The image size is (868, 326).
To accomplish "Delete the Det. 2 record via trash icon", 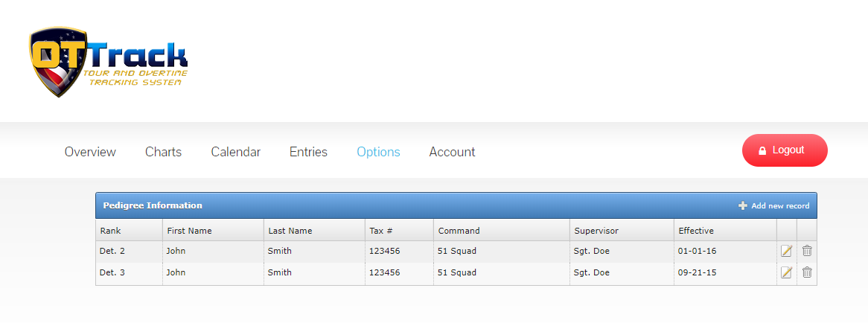I will coord(807,251).
